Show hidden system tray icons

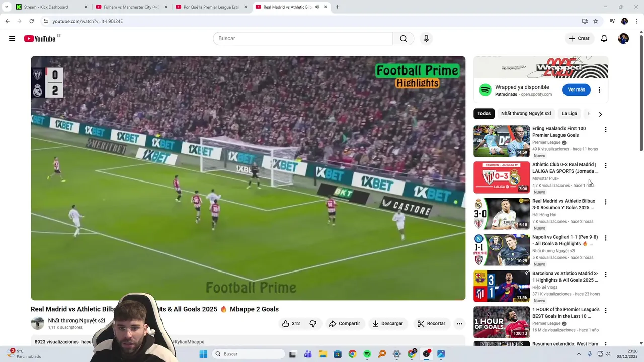(x=579, y=354)
